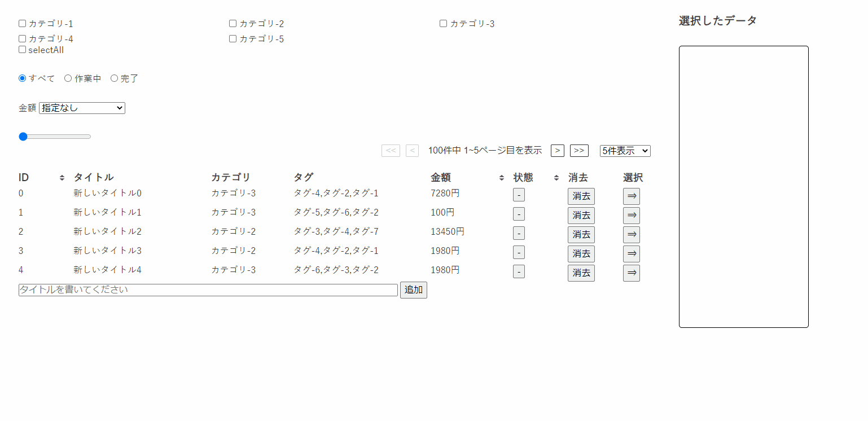Click the タイトルを書いてください input field
The height and width of the screenshot is (421, 868).
pos(208,290)
